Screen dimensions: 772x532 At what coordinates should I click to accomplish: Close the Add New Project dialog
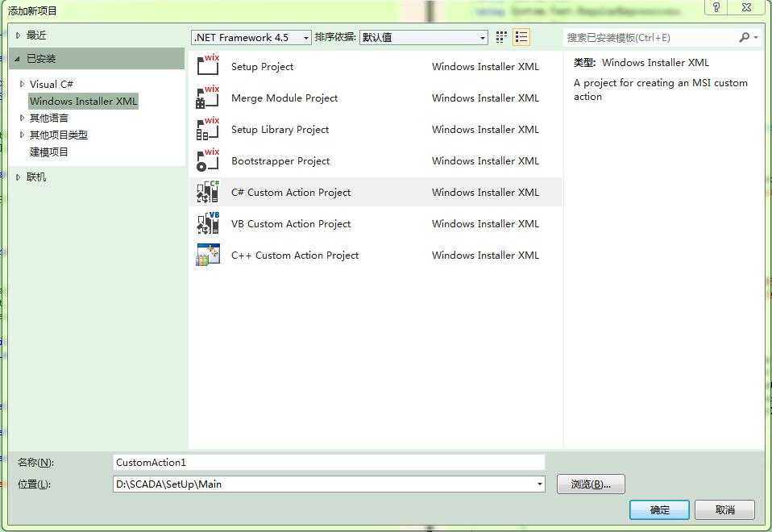tap(747, 7)
